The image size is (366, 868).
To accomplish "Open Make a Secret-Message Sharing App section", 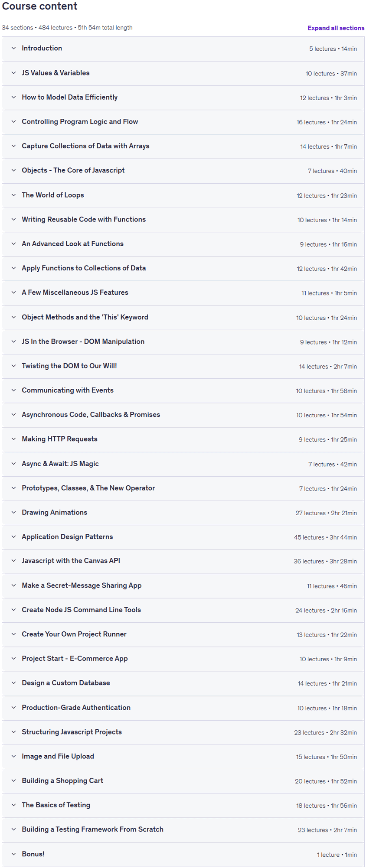I will pyautogui.click(x=183, y=585).
